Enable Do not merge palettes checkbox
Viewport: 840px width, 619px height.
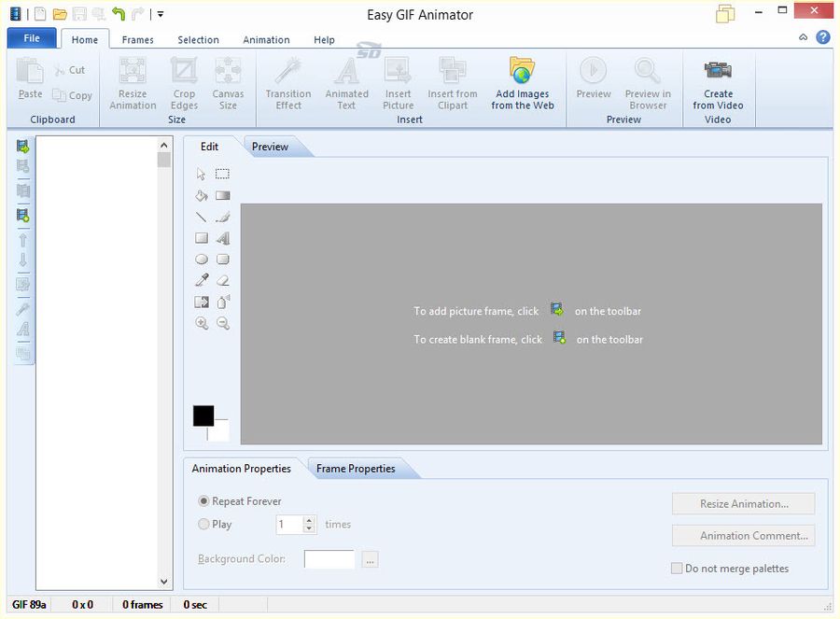point(677,568)
